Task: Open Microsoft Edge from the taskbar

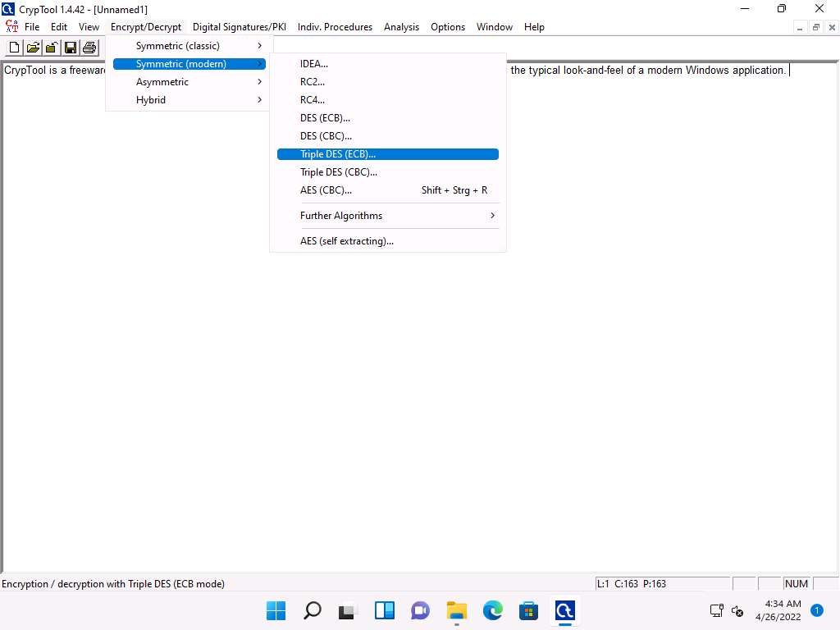Action: (492, 610)
